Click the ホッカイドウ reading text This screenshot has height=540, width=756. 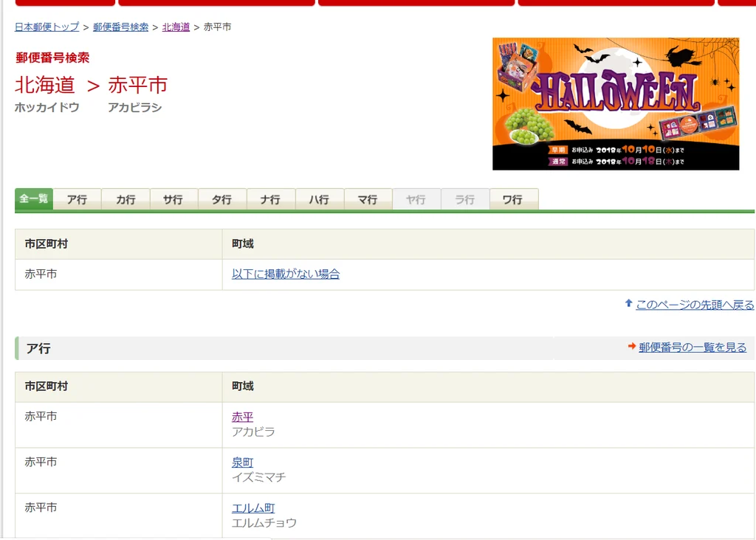click(47, 108)
